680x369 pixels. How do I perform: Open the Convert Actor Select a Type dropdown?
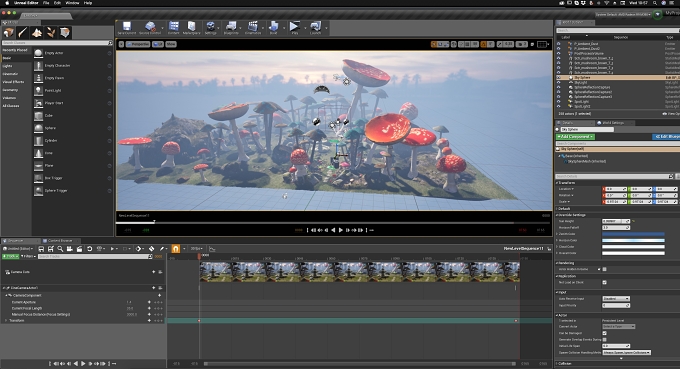pos(618,327)
